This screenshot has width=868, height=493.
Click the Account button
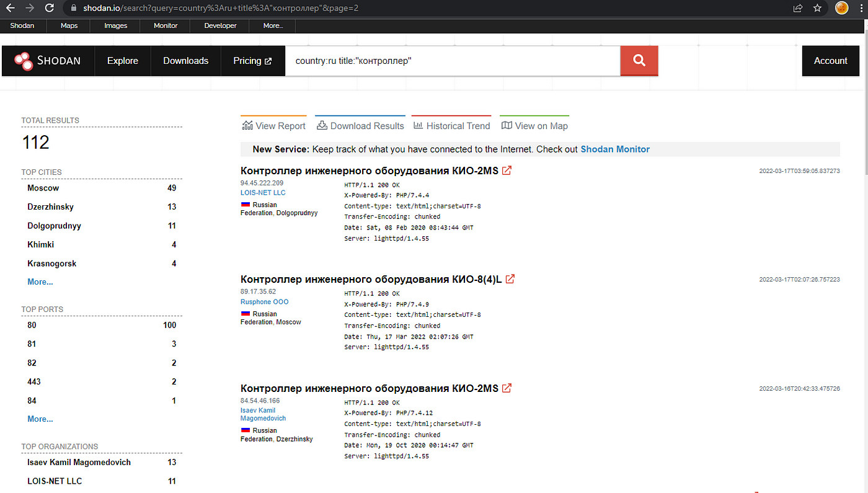pyautogui.click(x=831, y=61)
